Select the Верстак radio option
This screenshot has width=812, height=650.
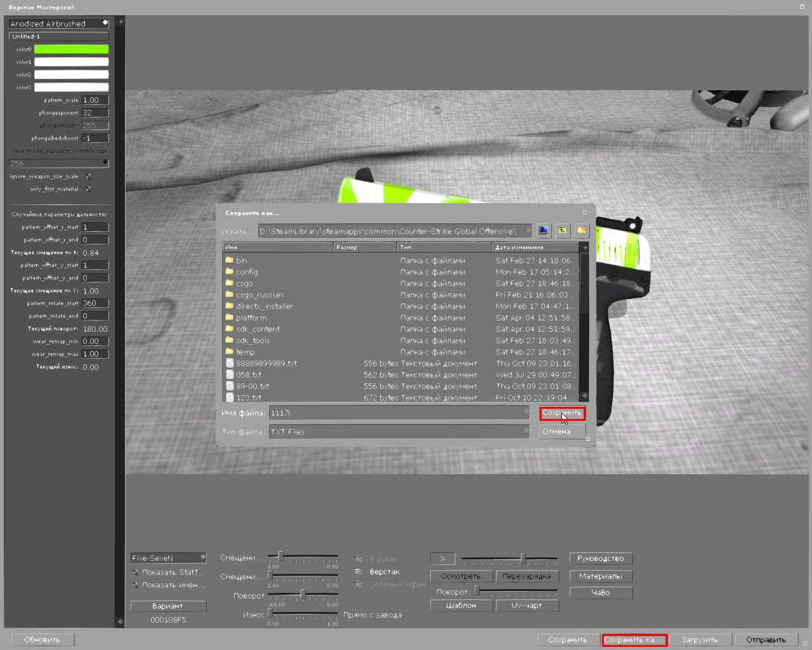point(358,571)
